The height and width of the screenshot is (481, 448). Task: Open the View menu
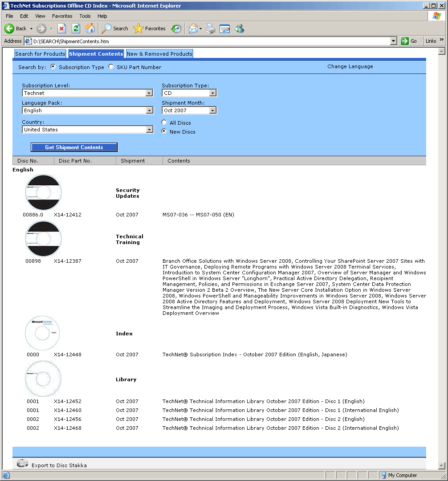pyautogui.click(x=40, y=16)
